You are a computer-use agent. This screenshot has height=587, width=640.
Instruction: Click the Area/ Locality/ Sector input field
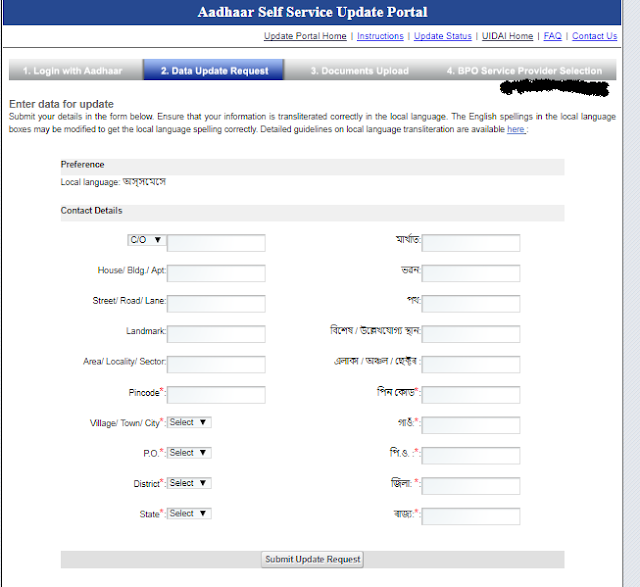[x=216, y=365]
